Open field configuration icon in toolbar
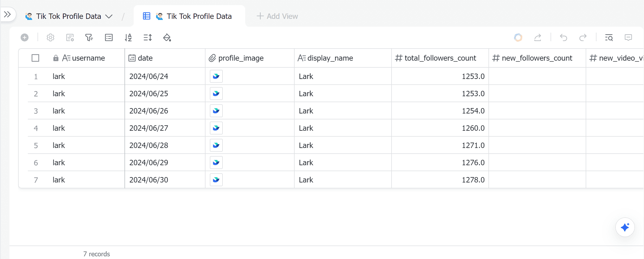 coord(70,37)
